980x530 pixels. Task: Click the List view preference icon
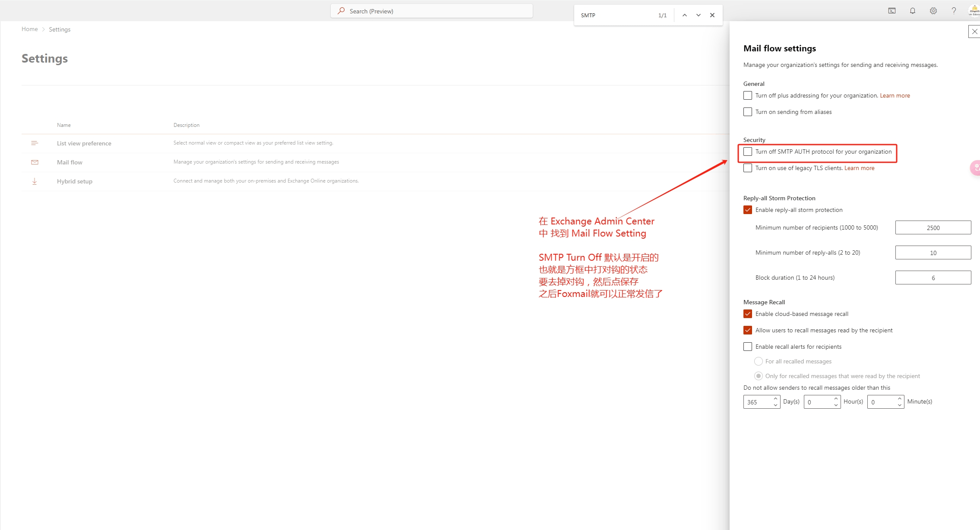[x=35, y=143]
